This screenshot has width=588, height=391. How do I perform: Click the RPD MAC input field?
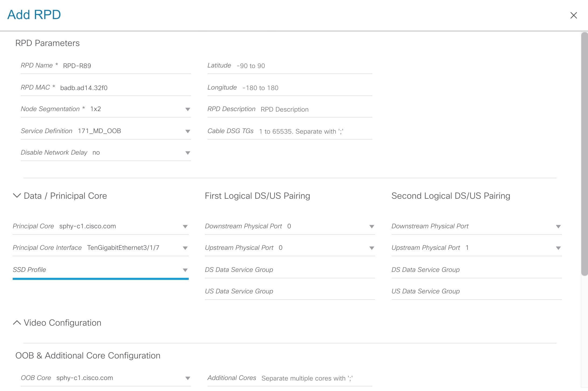coord(121,87)
